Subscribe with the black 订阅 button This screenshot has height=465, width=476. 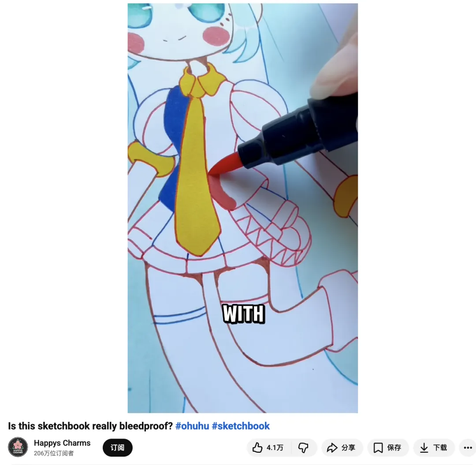click(x=118, y=447)
